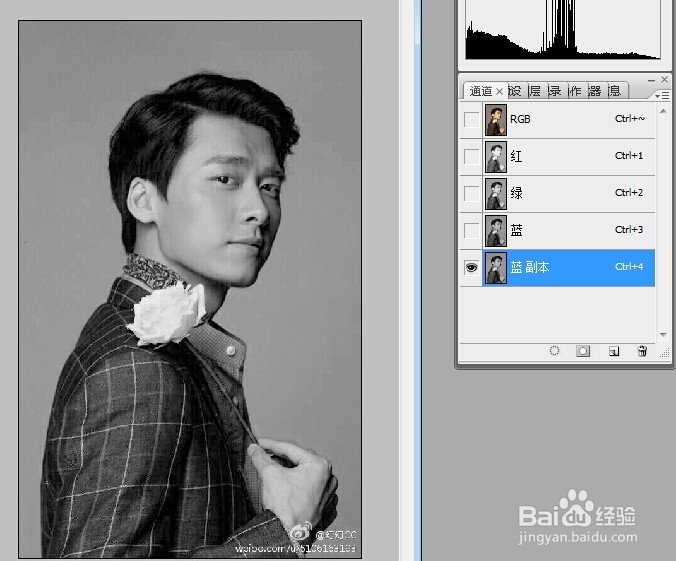Toggle visibility of 绿 channel
Image resolution: width=676 pixels, height=561 pixels.
(471, 194)
